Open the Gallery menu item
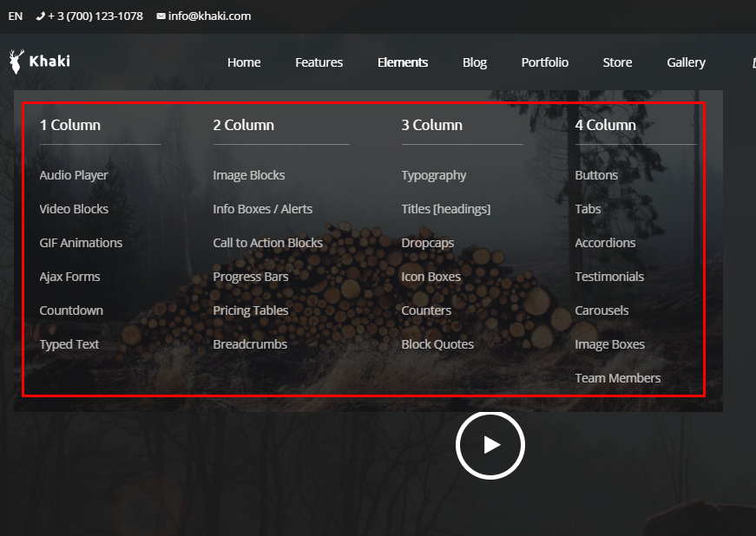756x536 pixels. [686, 62]
